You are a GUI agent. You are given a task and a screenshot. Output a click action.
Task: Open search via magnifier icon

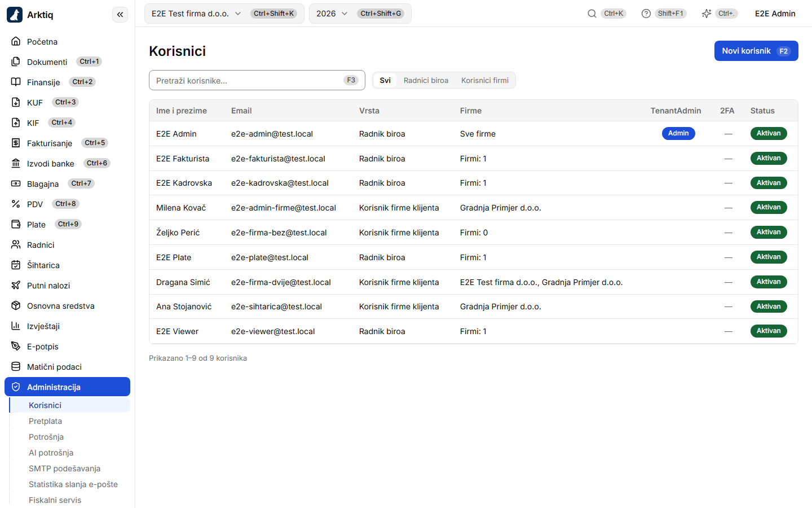pos(592,14)
